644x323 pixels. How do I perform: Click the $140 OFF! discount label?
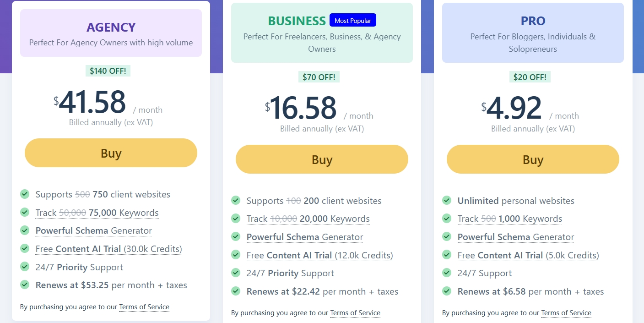click(108, 71)
